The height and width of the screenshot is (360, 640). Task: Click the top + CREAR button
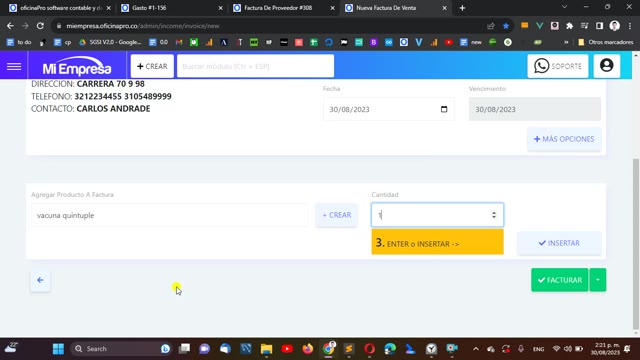pyautogui.click(x=152, y=66)
